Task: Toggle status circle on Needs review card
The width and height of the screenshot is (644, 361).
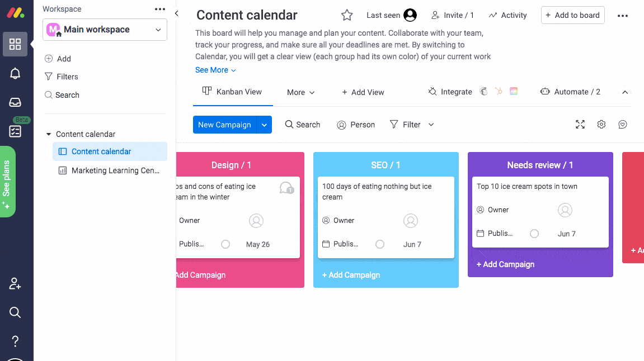Action: coord(534,234)
